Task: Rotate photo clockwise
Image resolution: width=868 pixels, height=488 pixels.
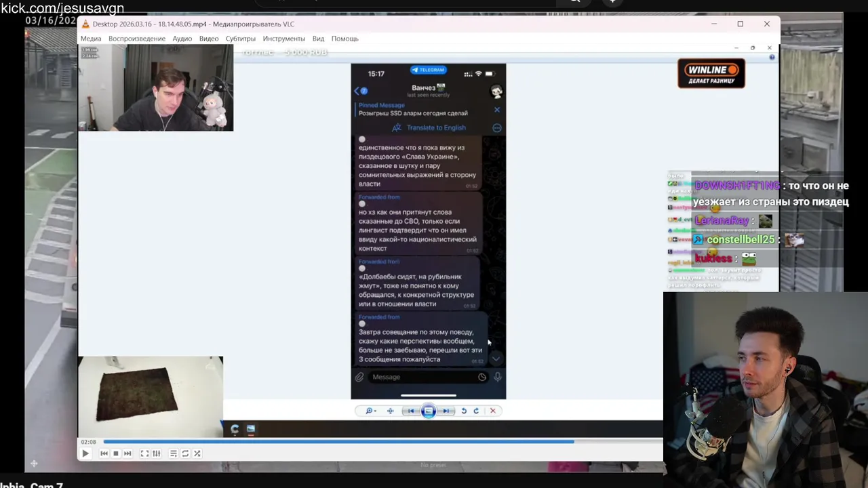Action: 476,411
